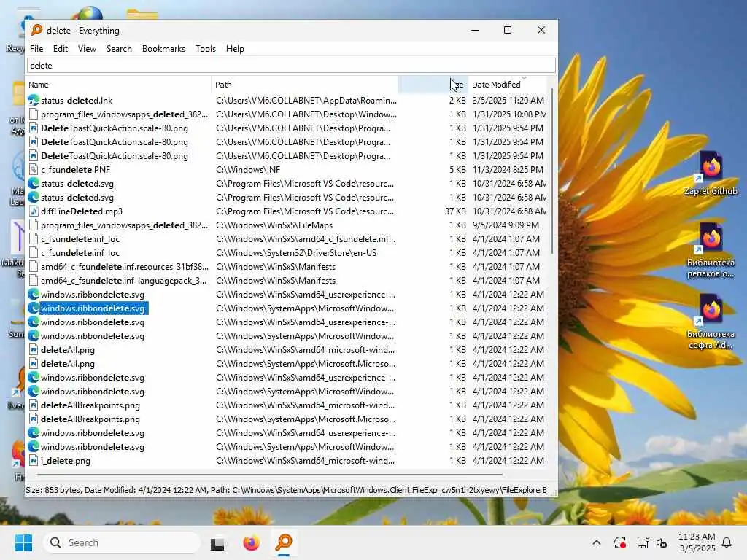747x560 pixels.
Task: Click the date 9/5/2024 9:09 PM
Action: [x=506, y=225]
